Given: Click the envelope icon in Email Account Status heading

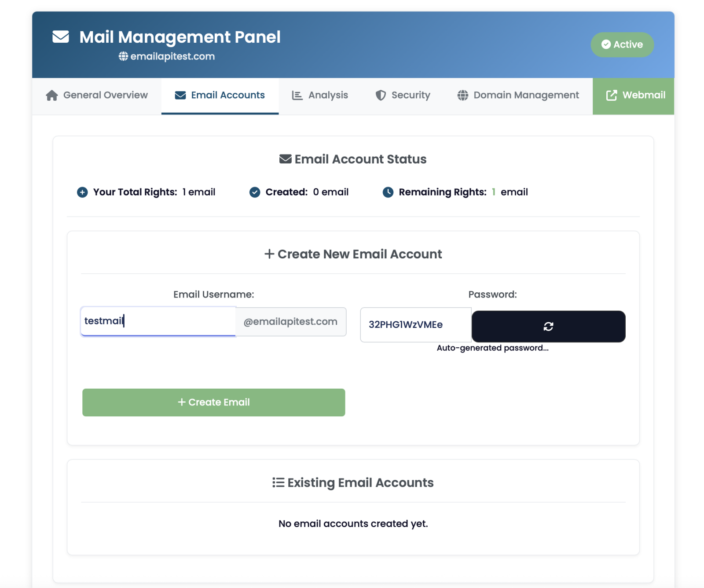Looking at the screenshot, I should pos(285,159).
